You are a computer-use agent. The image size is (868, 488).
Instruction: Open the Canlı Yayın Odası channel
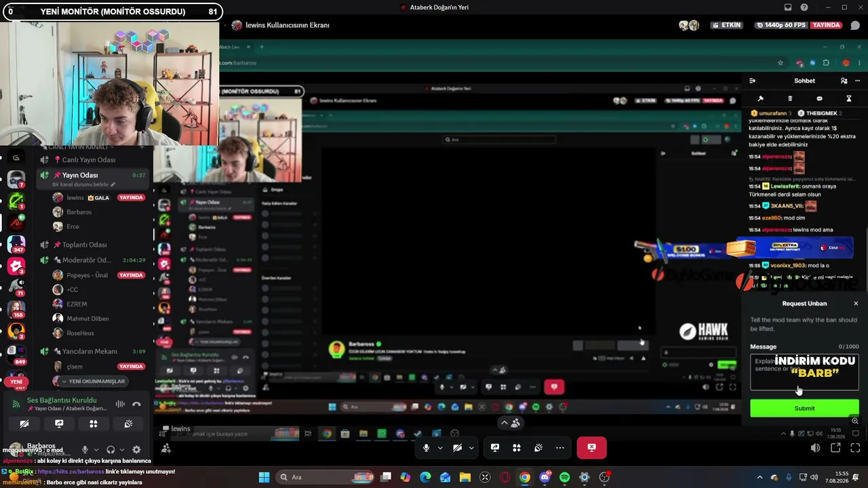88,160
